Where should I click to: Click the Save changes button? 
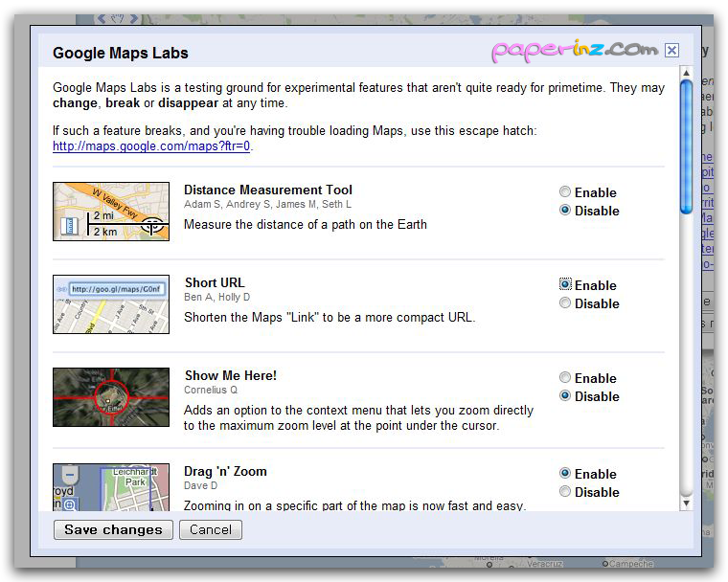[113, 529]
